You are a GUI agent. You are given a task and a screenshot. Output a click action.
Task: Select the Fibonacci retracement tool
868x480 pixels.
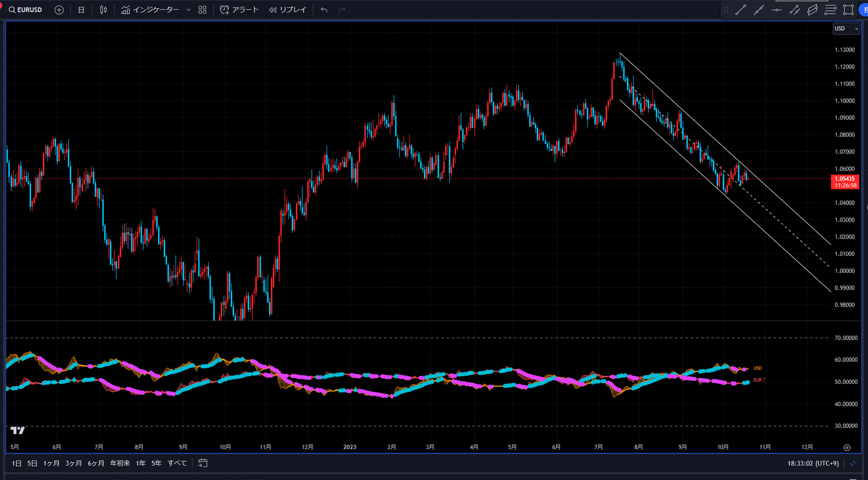tap(830, 10)
